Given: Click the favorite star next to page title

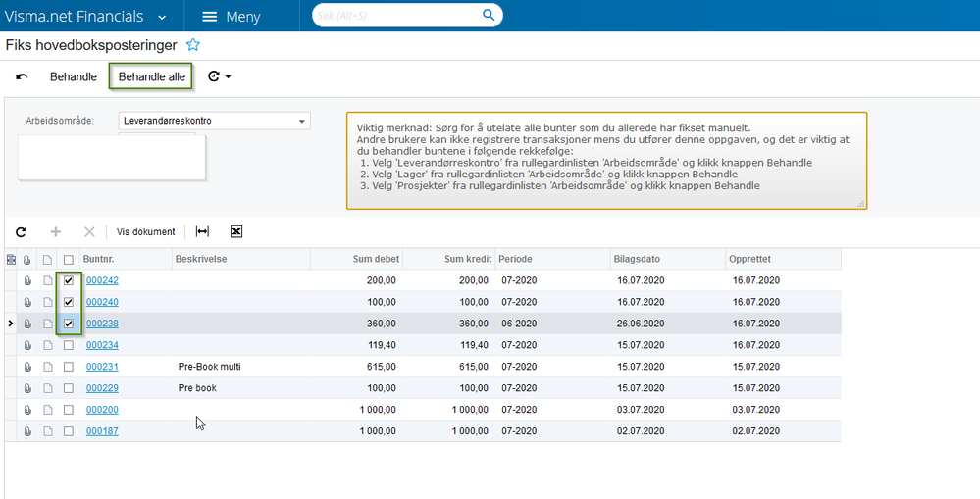Looking at the screenshot, I should (193, 45).
